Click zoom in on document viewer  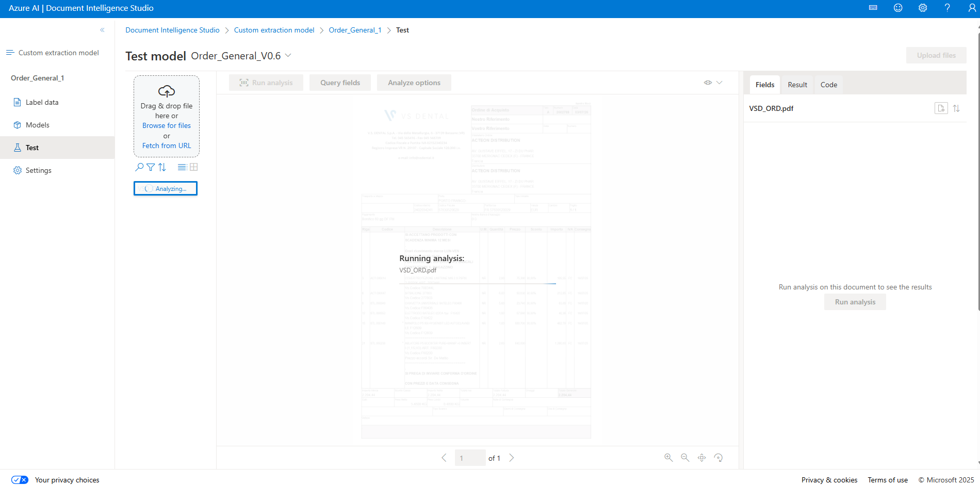coord(668,458)
